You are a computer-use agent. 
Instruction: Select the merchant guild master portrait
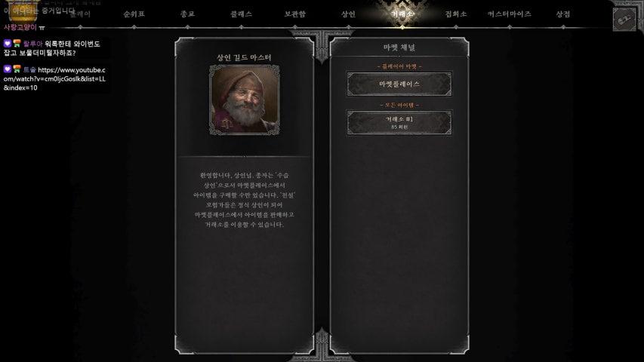(245, 100)
